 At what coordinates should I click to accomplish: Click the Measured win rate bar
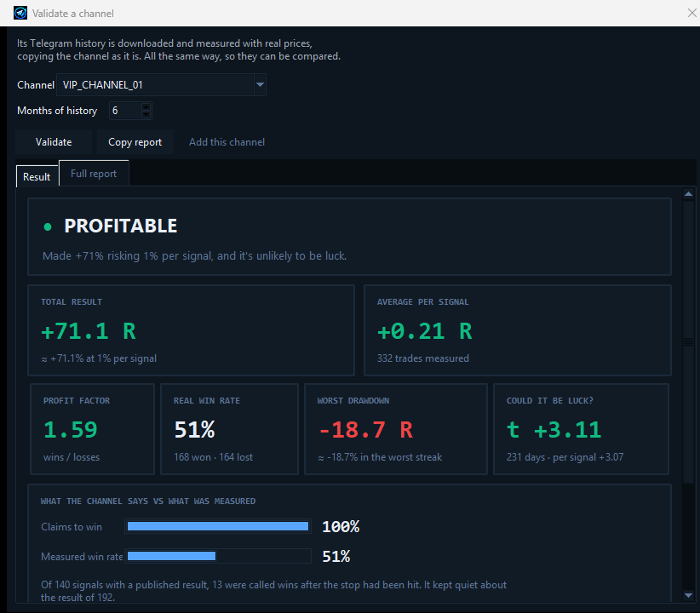(x=218, y=556)
